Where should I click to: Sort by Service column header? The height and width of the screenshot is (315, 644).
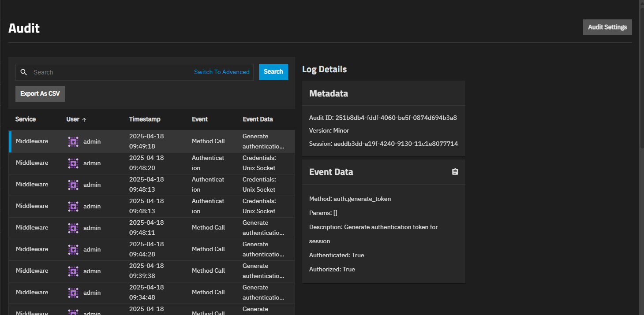26,119
